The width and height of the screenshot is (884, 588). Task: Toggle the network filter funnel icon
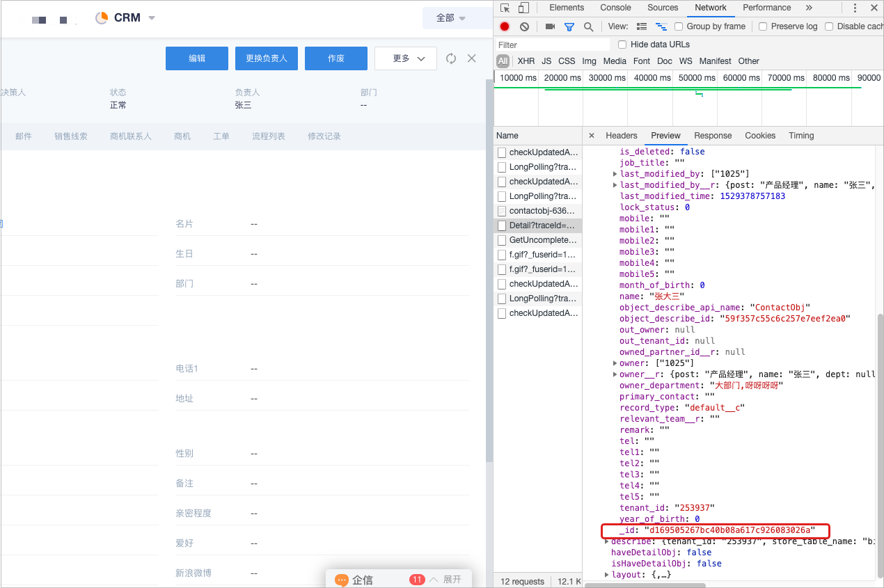(569, 26)
